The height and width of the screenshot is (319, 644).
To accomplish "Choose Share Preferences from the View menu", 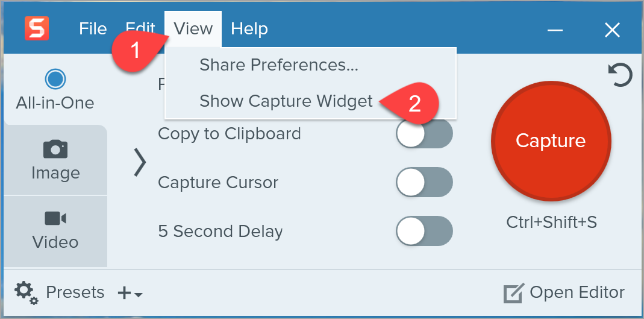I will (x=278, y=65).
